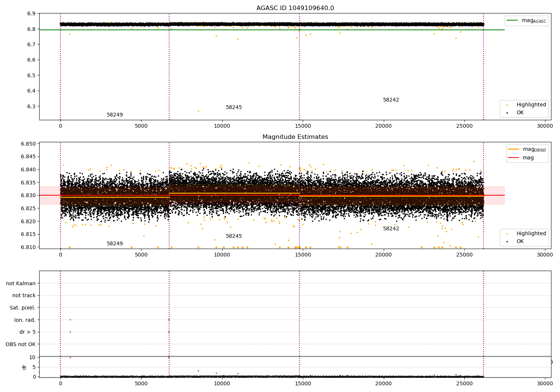Click obsid label 58249 in the top plot
Image resolution: width=560 pixels, height=392 pixels.
click(x=115, y=115)
